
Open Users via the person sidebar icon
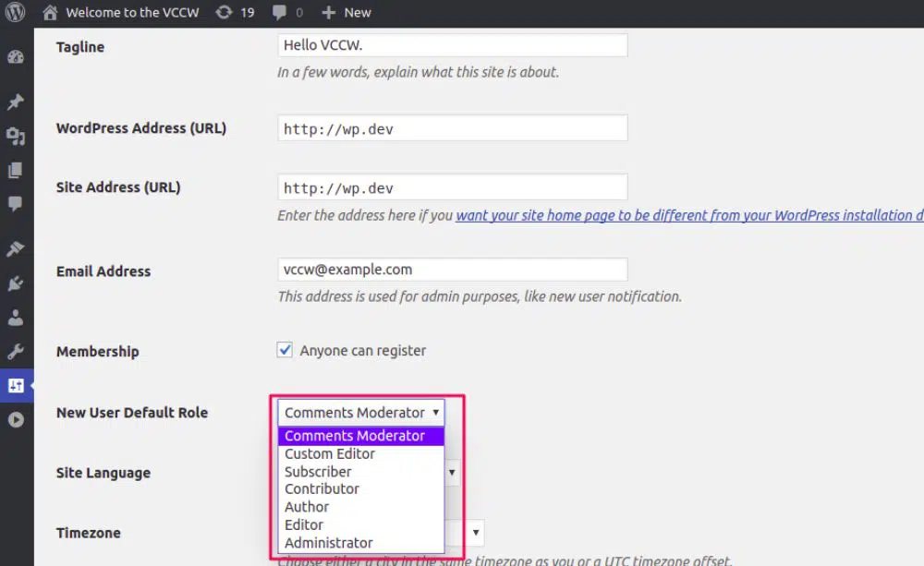[x=16, y=318]
